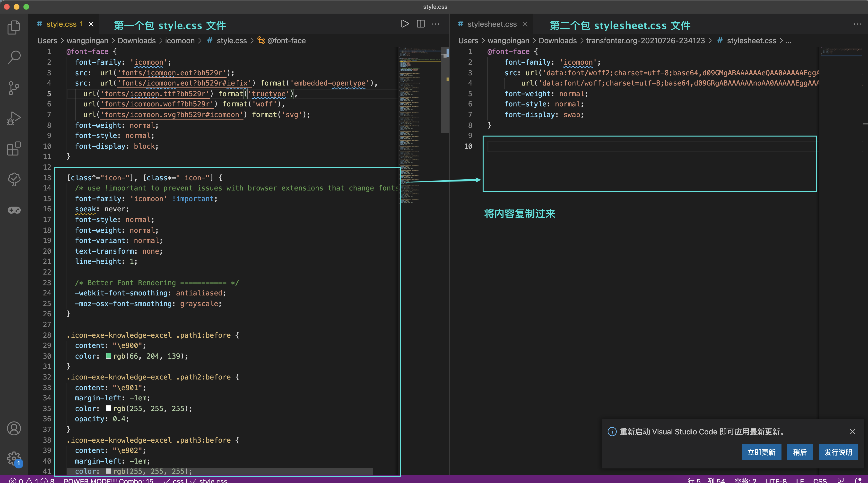Open the Manage gear icon with badge
This screenshot has height=483, width=868.
pos(14,458)
